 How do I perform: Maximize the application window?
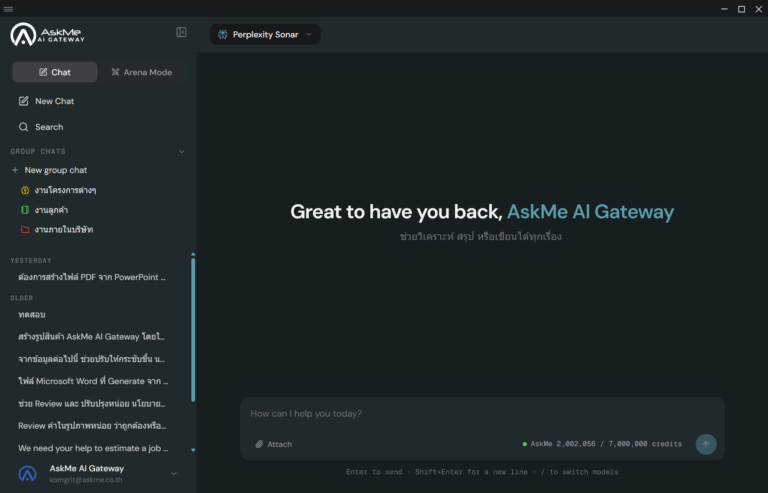coord(741,9)
